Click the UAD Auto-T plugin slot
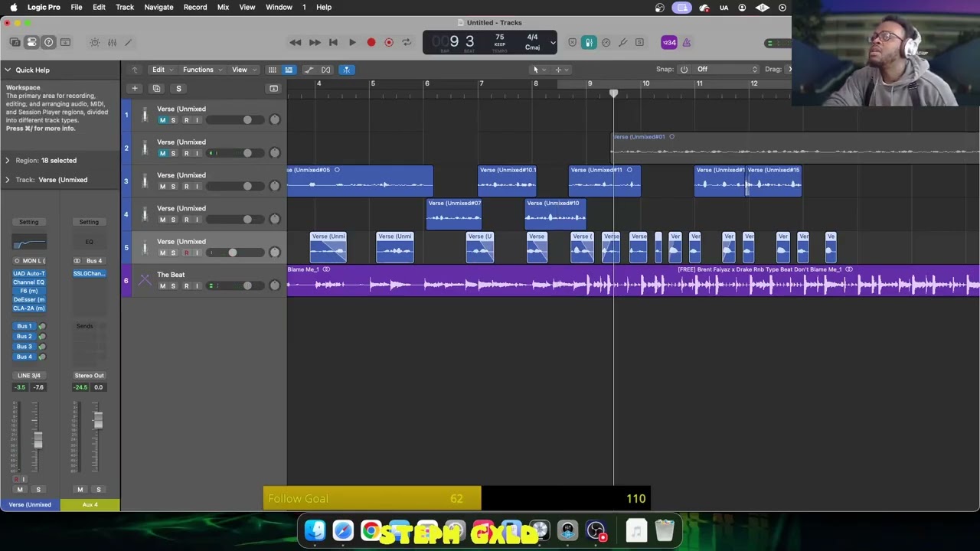980x551 pixels. tap(29, 273)
